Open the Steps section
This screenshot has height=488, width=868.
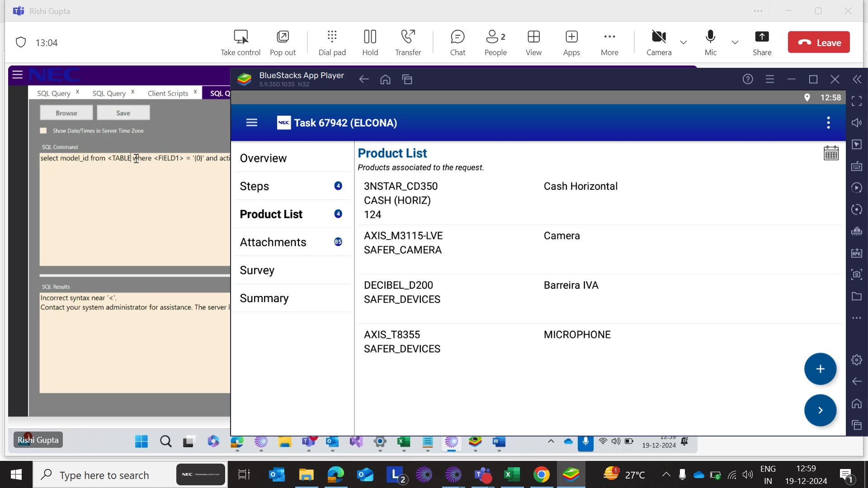(x=292, y=186)
